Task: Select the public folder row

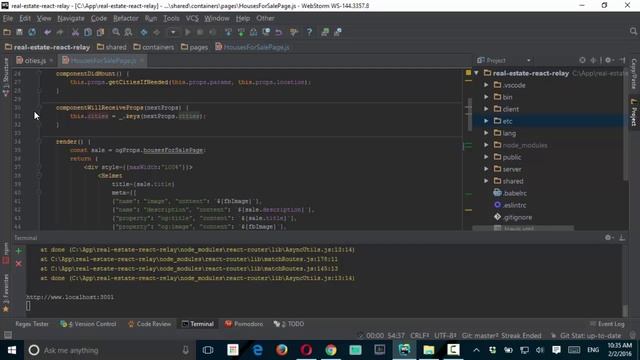Action: pos(548,157)
